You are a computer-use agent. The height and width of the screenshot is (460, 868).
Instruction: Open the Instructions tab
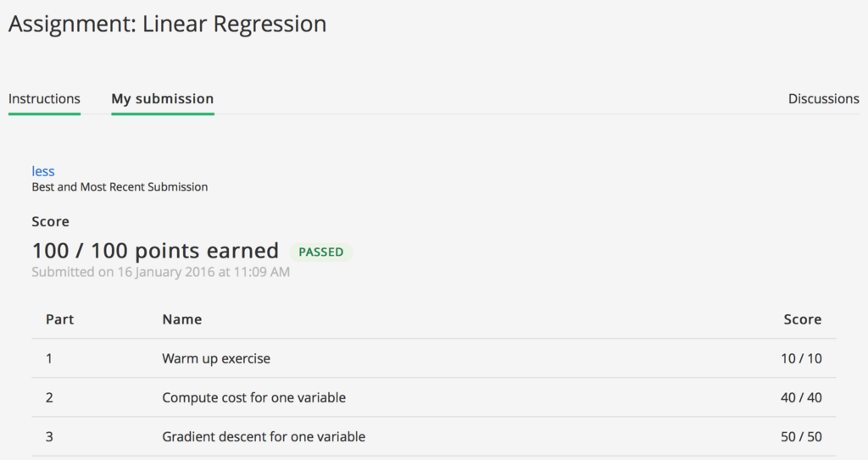click(44, 99)
